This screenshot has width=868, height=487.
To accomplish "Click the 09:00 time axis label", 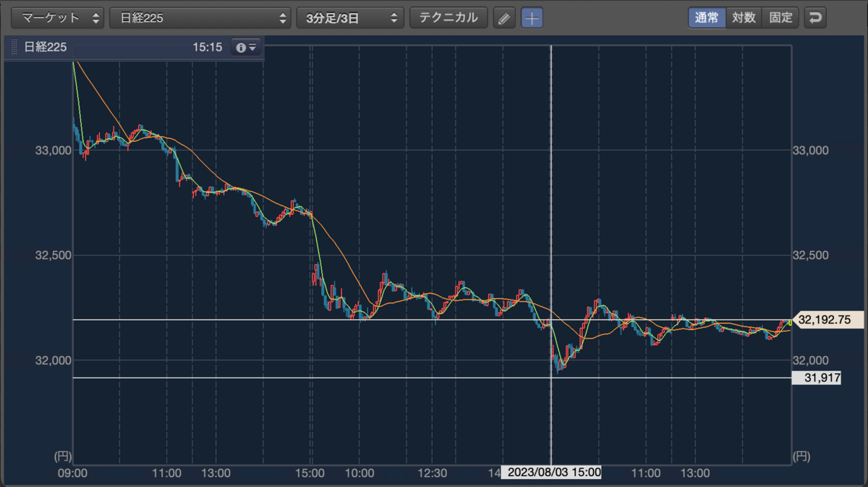I will [x=72, y=473].
